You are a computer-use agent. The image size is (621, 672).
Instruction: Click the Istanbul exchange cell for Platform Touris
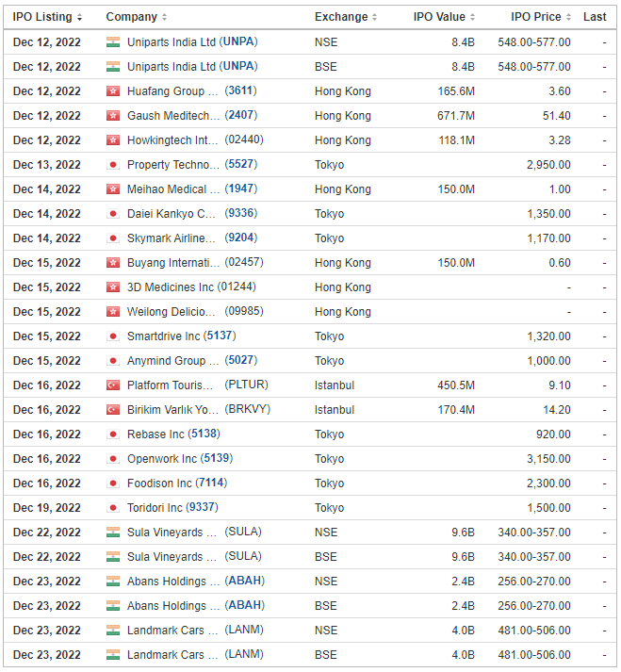(335, 385)
